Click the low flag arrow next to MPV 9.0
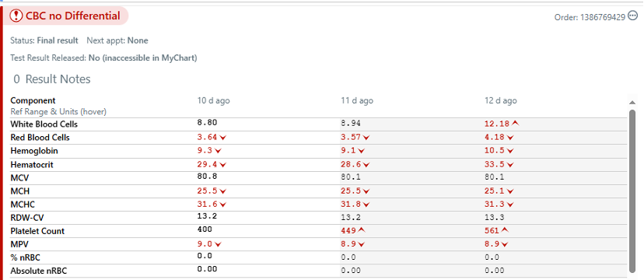Viewport: 644px width, 280px height. tap(218, 244)
